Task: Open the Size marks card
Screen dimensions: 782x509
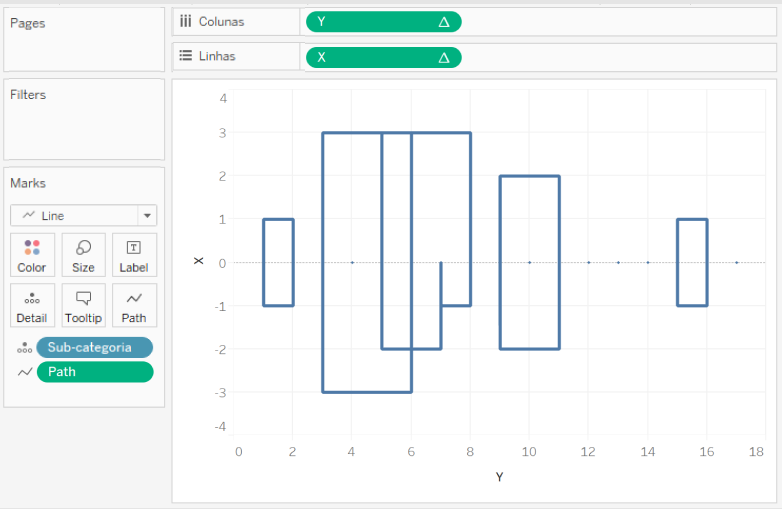Action: pyautogui.click(x=83, y=255)
